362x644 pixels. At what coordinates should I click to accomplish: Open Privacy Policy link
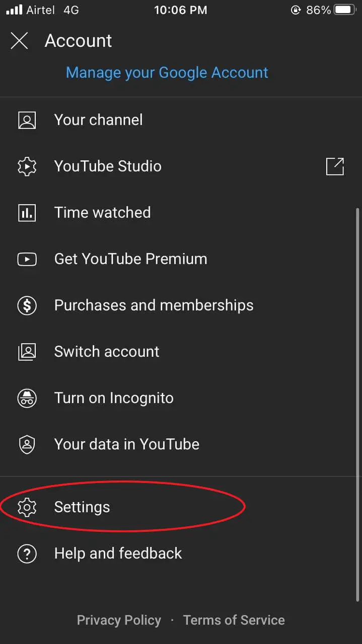[119, 620]
